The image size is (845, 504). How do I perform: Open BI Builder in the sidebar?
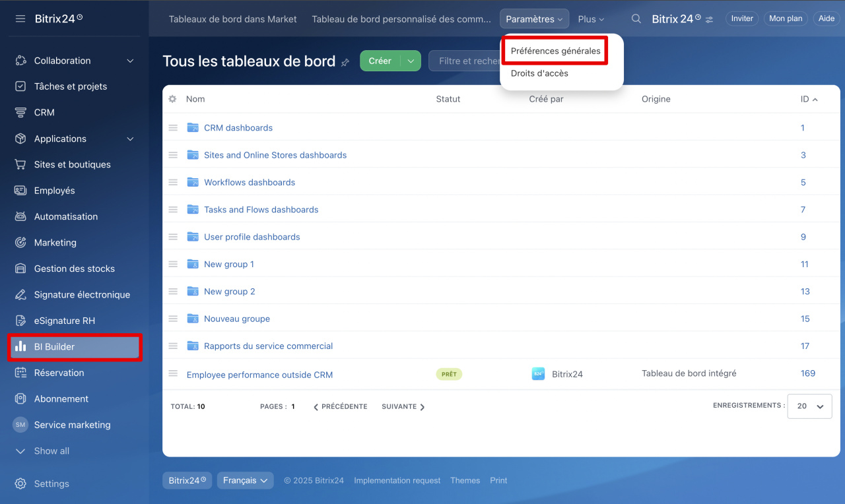(75, 347)
